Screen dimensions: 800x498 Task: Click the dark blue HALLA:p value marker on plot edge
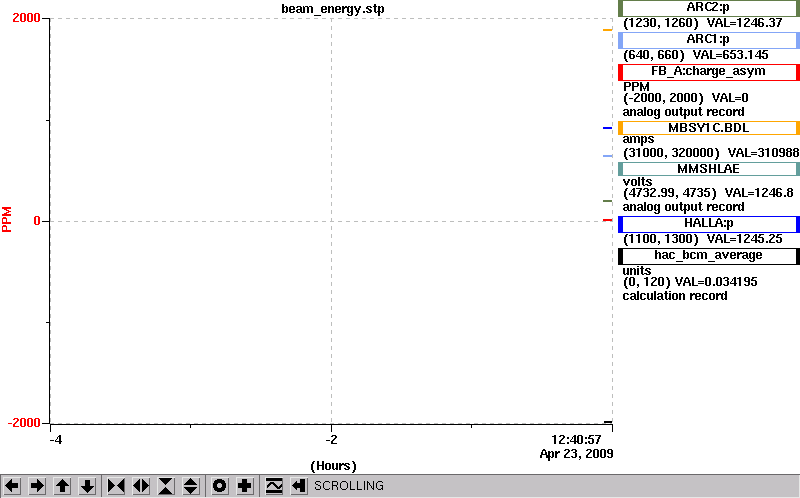pyautogui.click(x=607, y=128)
